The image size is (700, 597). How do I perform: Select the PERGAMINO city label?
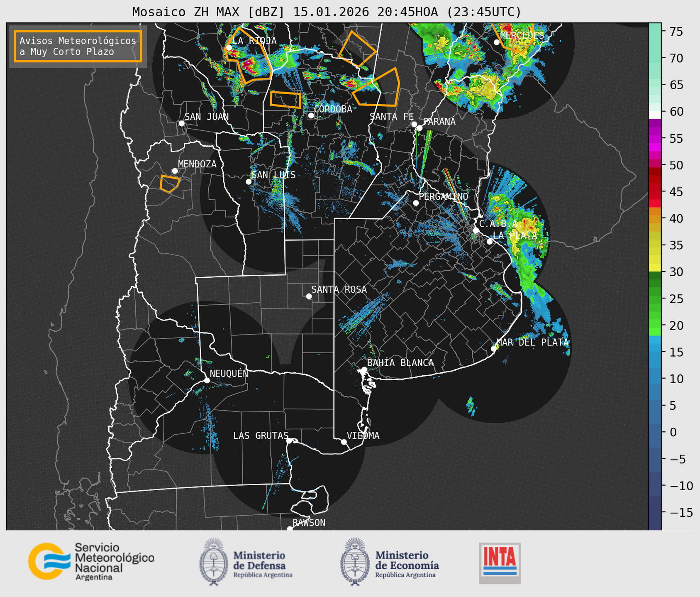tap(443, 196)
